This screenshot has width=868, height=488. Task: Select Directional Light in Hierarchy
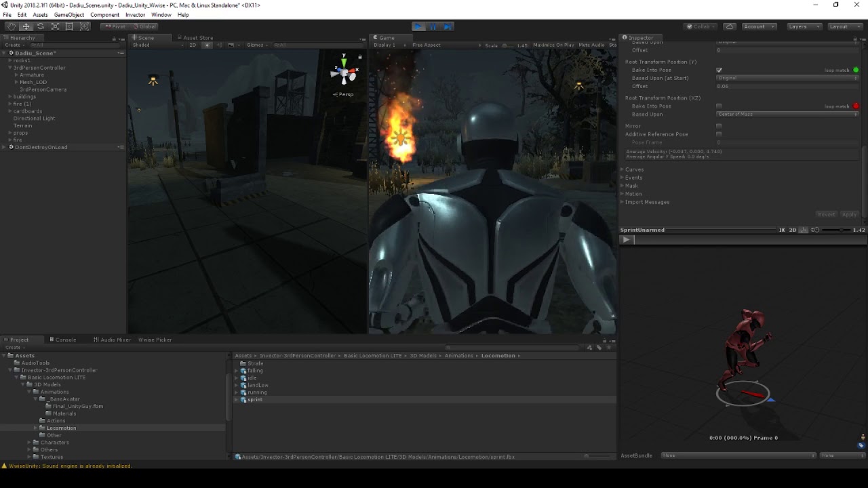click(x=34, y=119)
